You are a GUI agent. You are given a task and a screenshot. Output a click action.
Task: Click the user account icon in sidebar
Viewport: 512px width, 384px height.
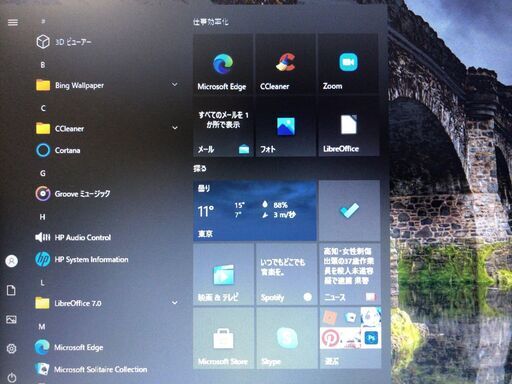pos(12,261)
